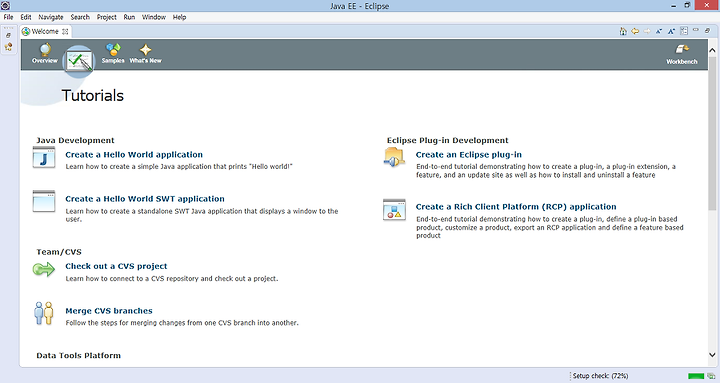Open 'Create a Hello World SWT application' link
Image resolution: width=720 pixels, height=383 pixels.
[145, 199]
